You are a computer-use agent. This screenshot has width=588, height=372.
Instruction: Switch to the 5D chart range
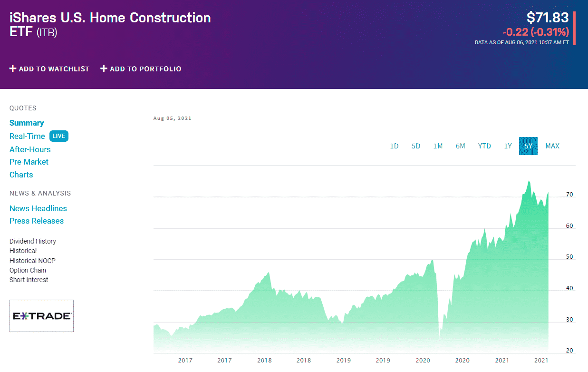click(416, 146)
